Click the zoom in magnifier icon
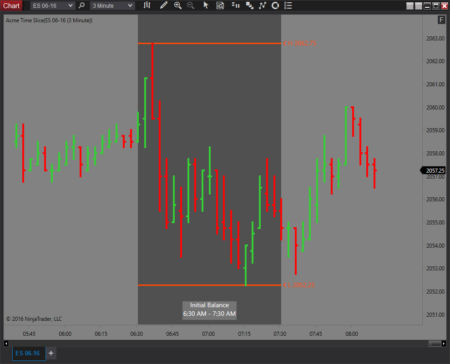 tap(178, 5)
